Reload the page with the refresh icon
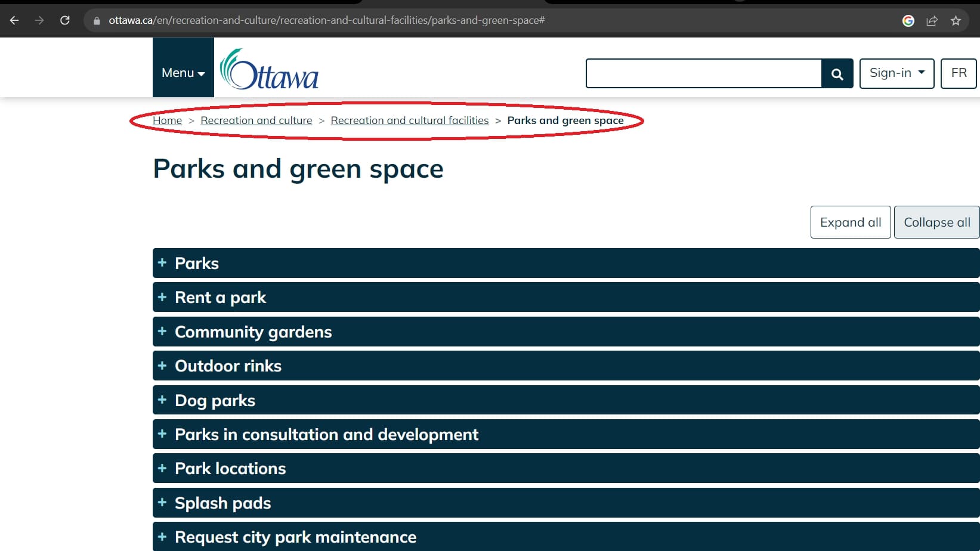Screen dimensions: 980x551 click(65, 20)
